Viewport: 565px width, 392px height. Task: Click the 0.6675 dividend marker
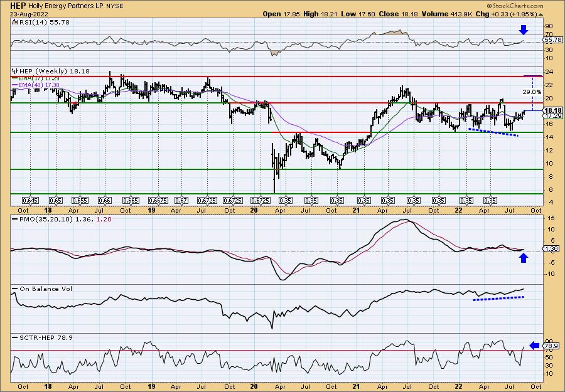[158, 200]
